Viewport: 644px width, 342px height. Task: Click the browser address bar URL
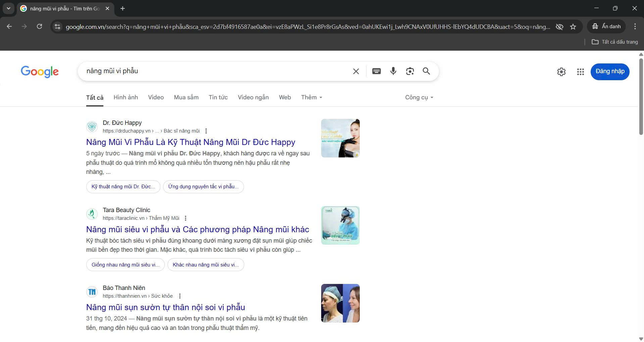coord(308,27)
